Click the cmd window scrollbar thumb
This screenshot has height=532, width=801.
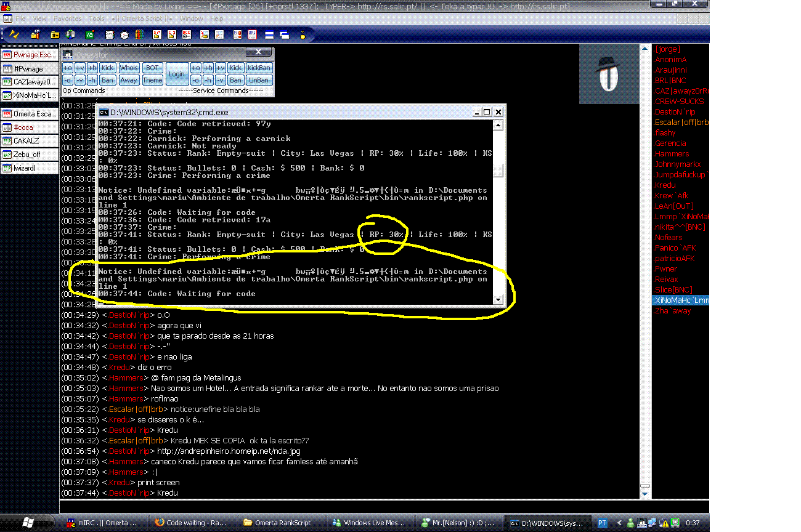coord(498,171)
